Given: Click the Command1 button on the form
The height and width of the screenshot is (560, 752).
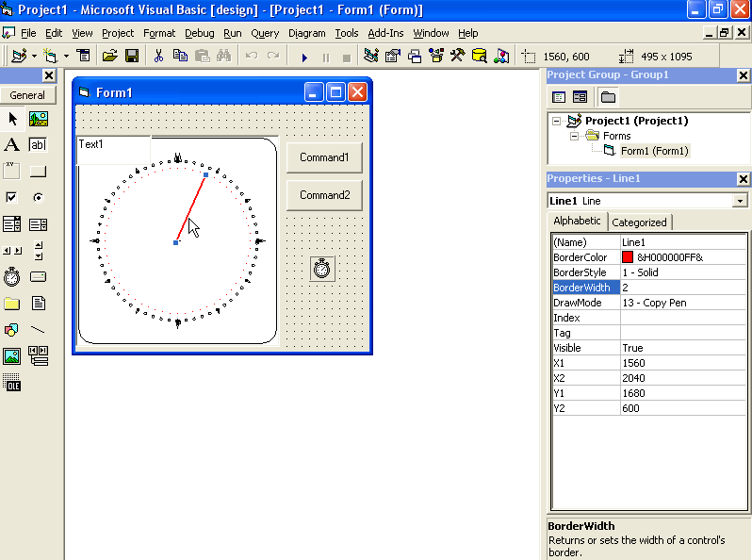Looking at the screenshot, I should (324, 157).
